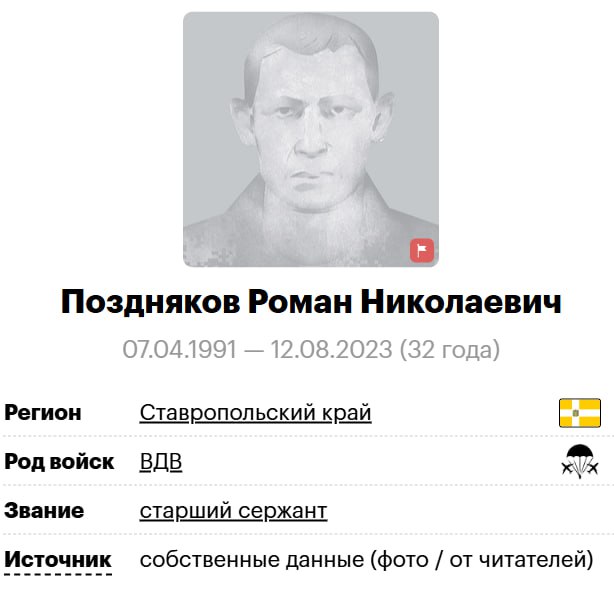Screen dimensions: 614x592
Task: Click the death date 12.08.2023
Action: click(x=331, y=350)
